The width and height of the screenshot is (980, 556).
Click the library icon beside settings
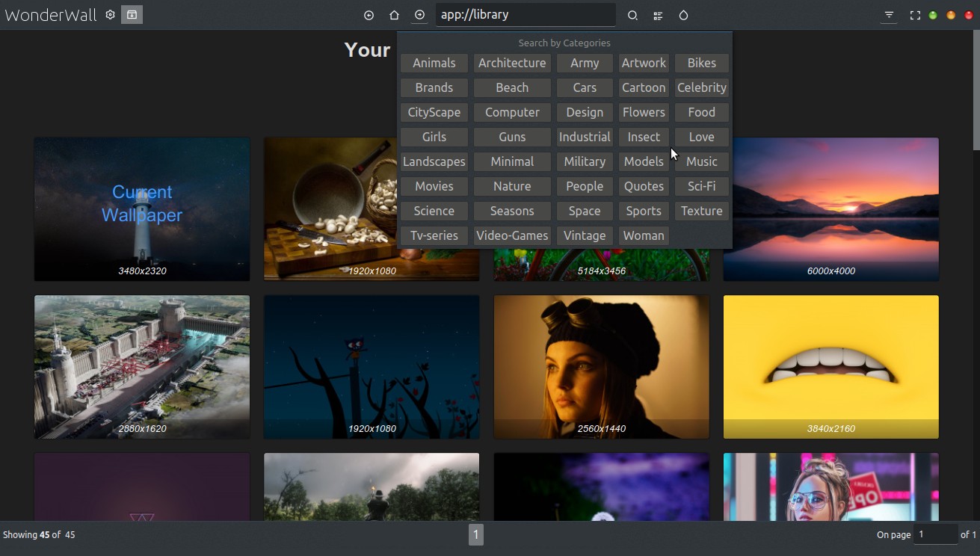tap(132, 15)
